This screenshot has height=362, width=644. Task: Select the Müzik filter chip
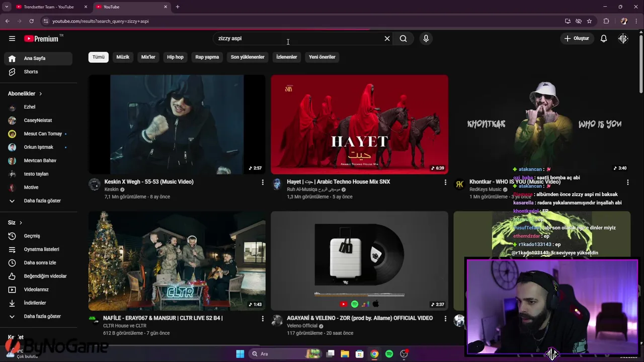(123, 57)
